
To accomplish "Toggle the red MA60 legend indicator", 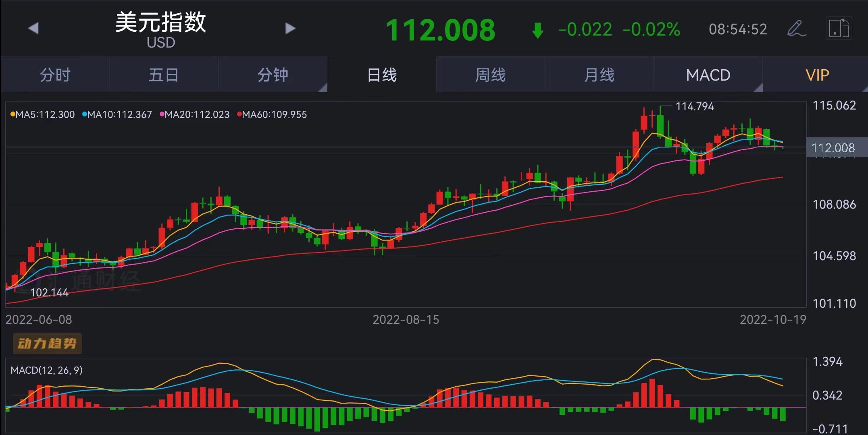I will coord(239,114).
